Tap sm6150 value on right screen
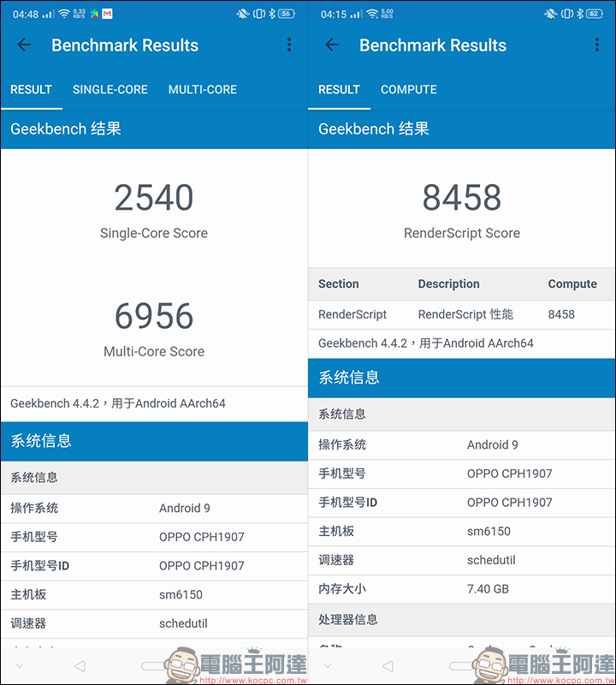 pos(489,531)
